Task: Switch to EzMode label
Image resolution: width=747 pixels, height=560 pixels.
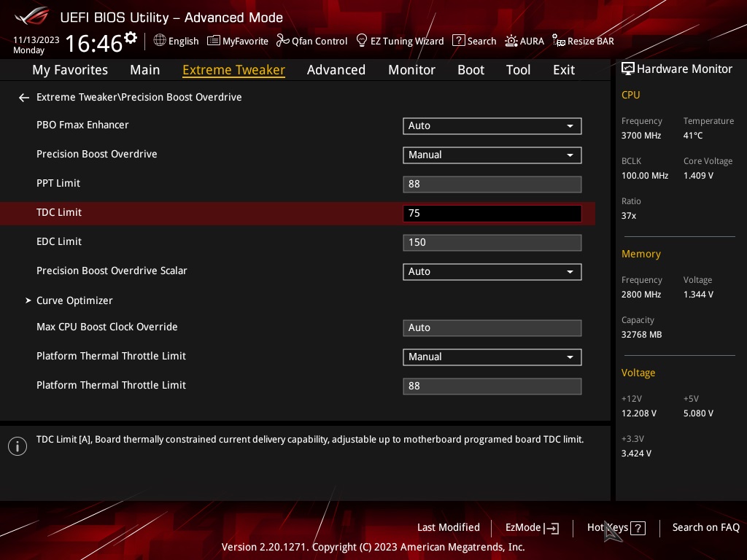Action: pos(522,527)
